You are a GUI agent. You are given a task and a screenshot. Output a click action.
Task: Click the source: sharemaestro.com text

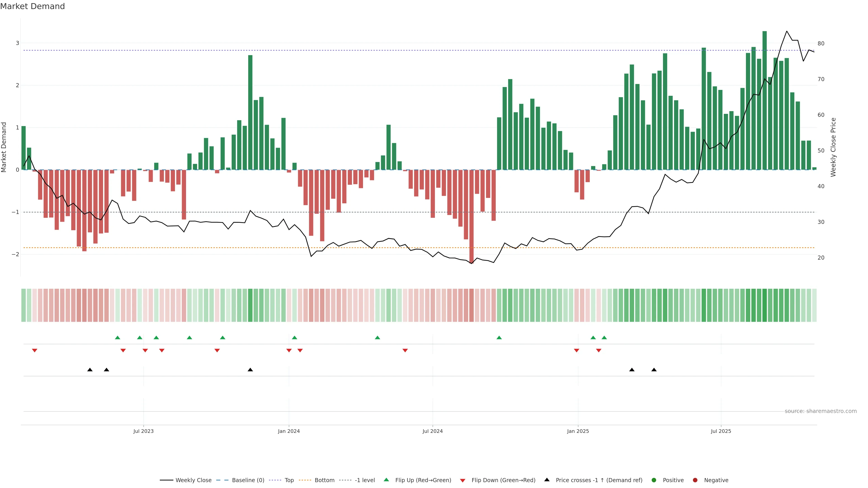click(x=821, y=411)
